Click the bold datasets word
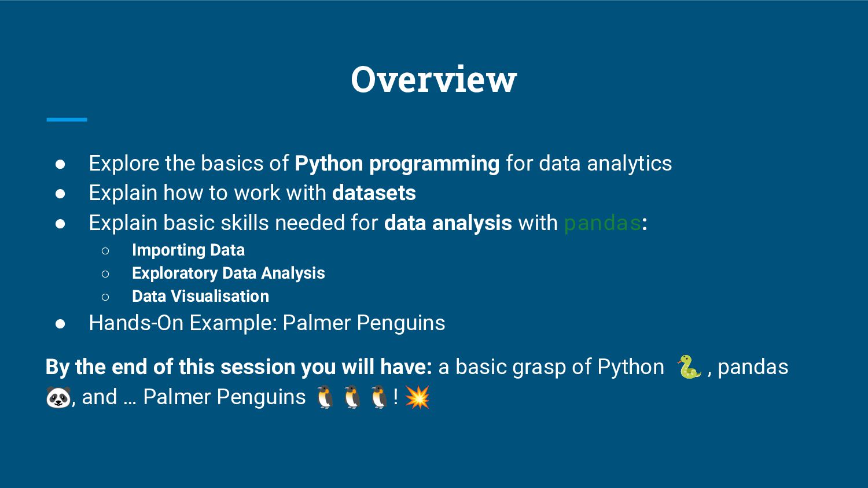 click(374, 193)
